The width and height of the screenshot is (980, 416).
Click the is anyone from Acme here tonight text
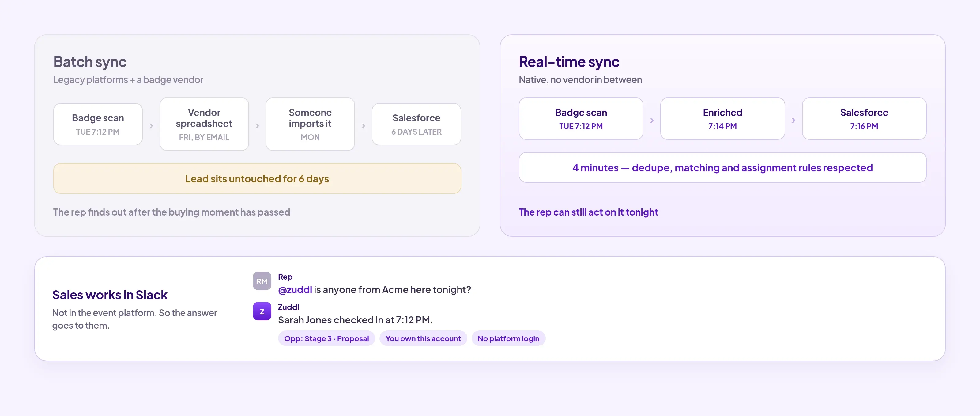(x=392, y=289)
